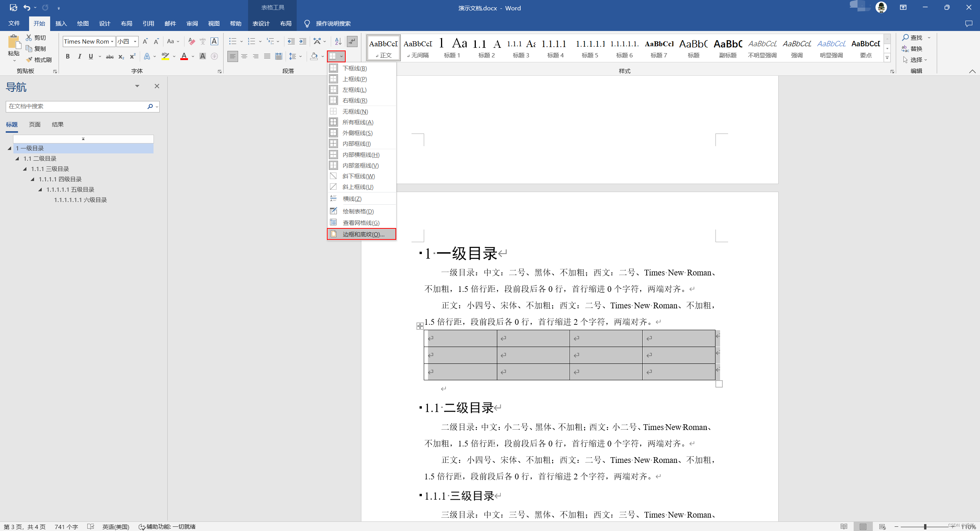The height and width of the screenshot is (531, 980).
Task: Increase paragraph indent
Action: click(303, 41)
